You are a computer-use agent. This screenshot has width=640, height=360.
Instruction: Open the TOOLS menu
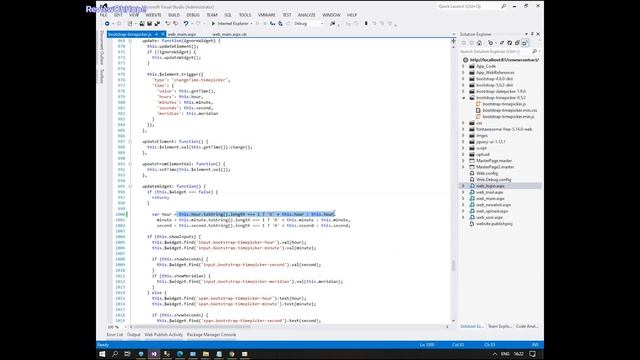(245, 15)
